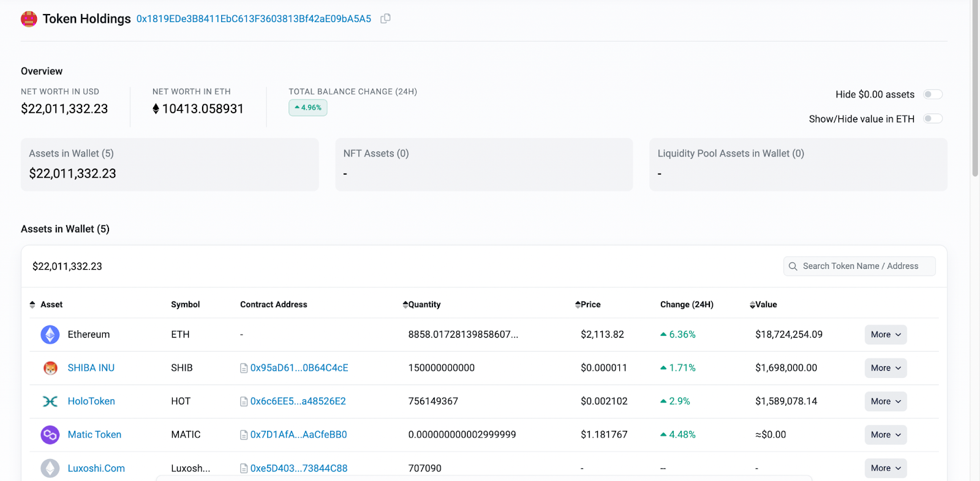Click the document icon next to SHIB contract
This screenshot has width=980, height=481.
point(244,368)
